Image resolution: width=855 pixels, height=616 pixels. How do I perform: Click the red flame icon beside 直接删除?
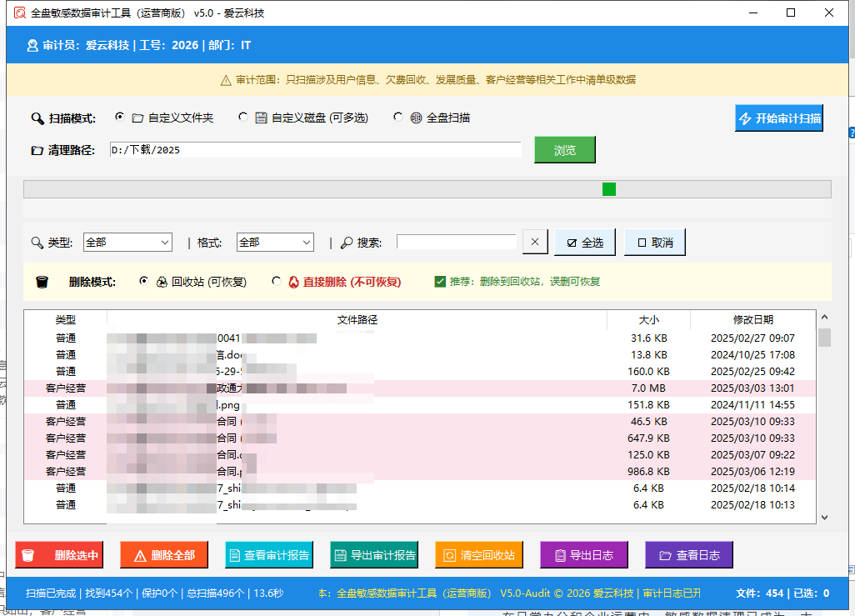click(294, 282)
